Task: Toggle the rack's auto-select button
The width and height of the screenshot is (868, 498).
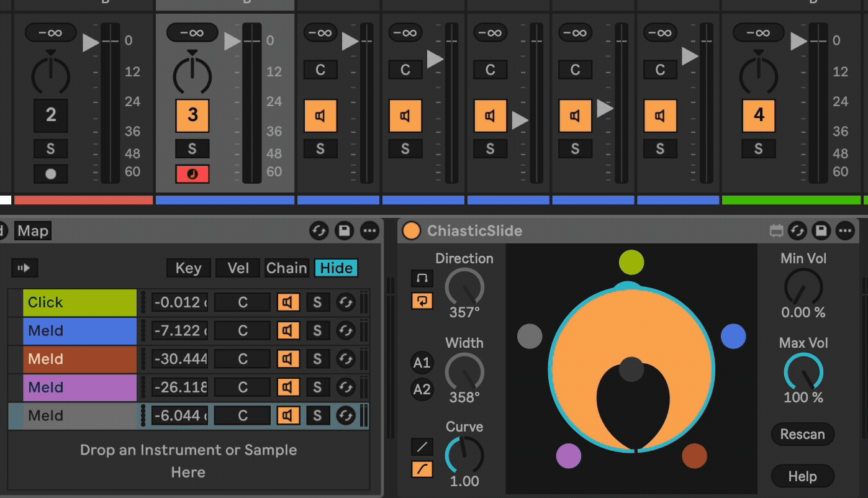Action: pyautogui.click(x=25, y=268)
